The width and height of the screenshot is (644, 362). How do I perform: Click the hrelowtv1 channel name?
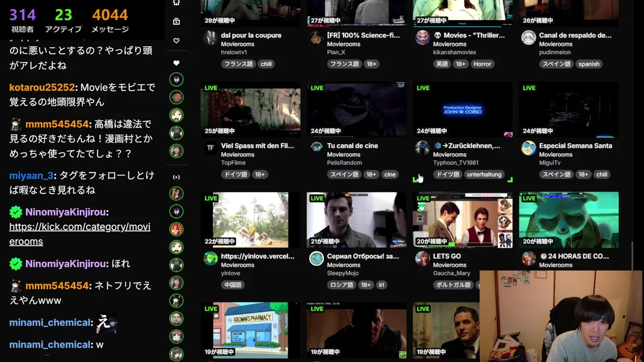[x=233, y=52]
